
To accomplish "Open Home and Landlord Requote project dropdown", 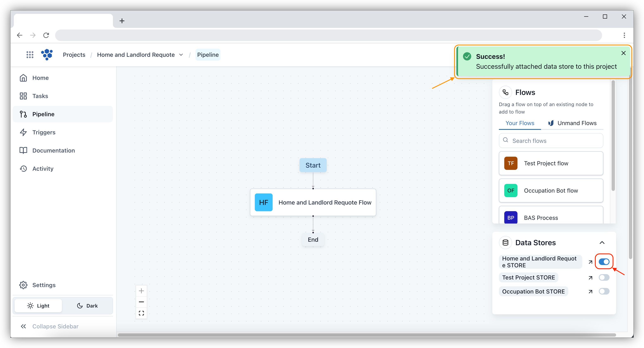I will [181, 54].
